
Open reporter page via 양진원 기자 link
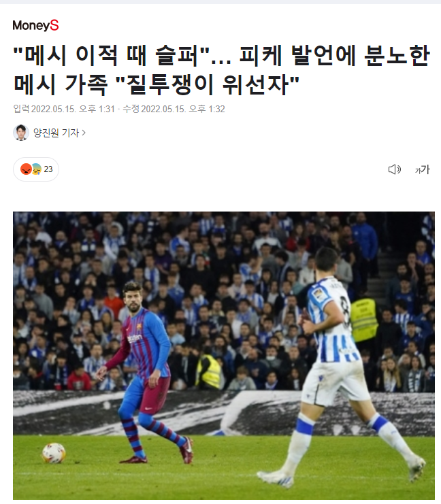coord(56,133)
